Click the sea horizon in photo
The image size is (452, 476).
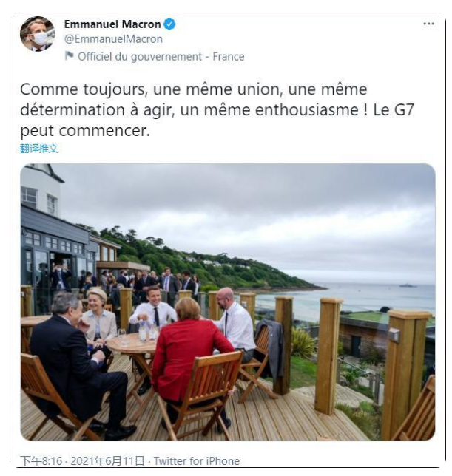click(x=380, y=284)
